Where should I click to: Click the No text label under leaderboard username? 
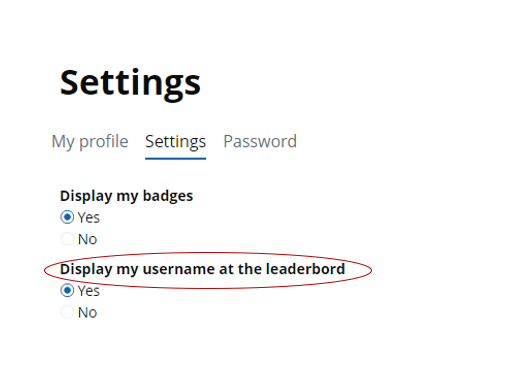coord(87,313)
